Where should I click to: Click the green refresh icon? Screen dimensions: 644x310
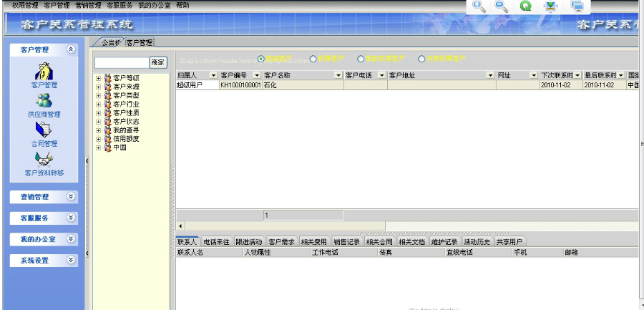(x=526, y=6)
